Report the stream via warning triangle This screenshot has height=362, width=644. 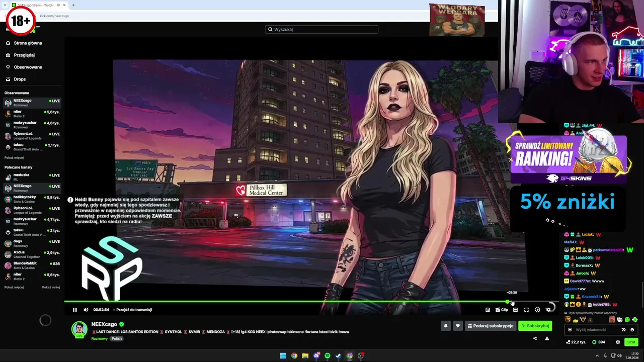547,338
